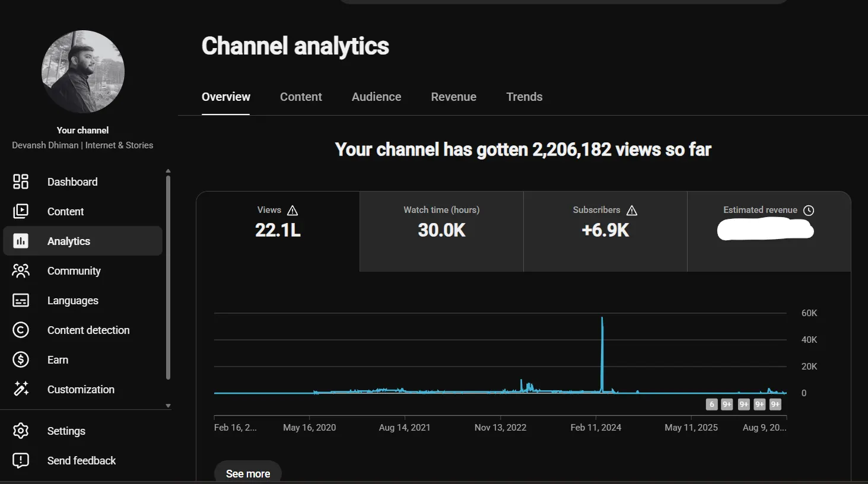Switch to the Overview tab

pos(226,97)
